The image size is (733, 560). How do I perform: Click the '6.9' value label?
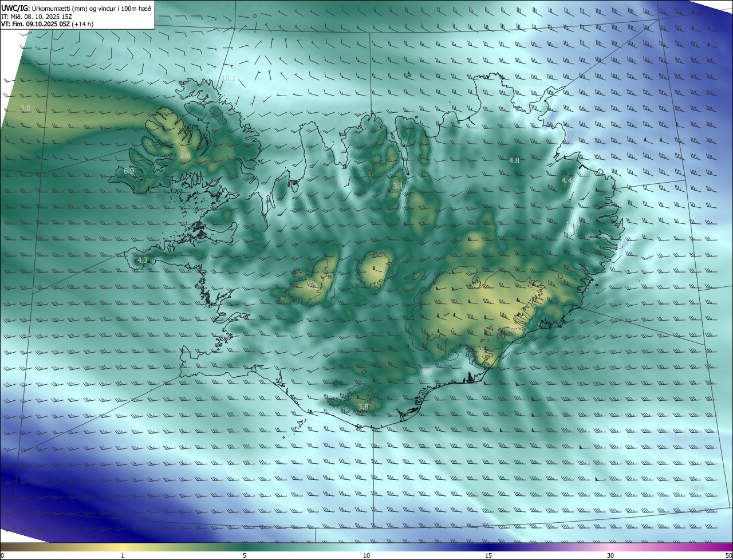point(129,171)
